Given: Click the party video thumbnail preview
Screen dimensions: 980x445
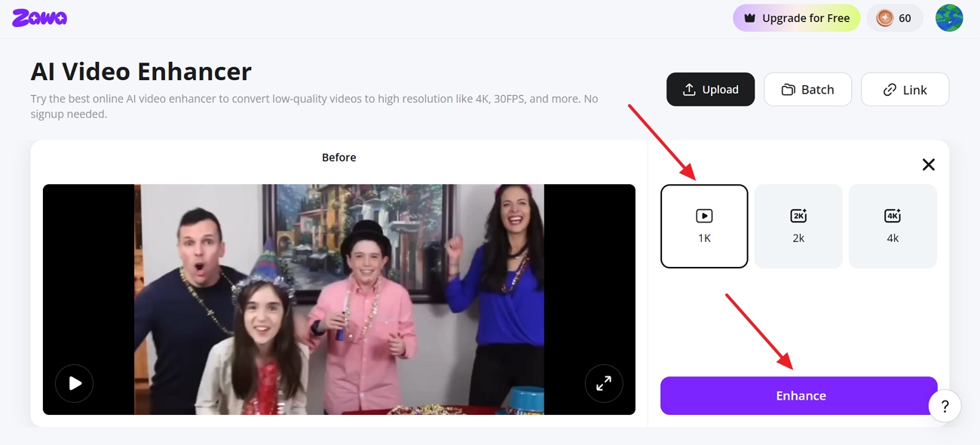Looking at the screenshot, I should (339, 299).
